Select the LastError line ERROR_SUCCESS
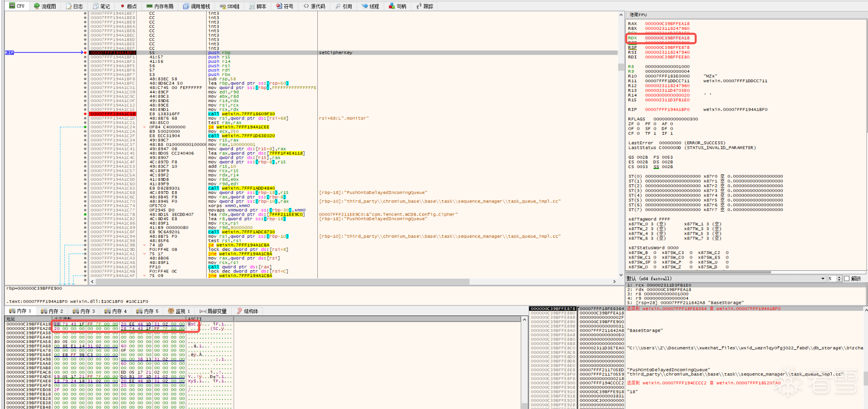Viewport: 868px width, 409px height. tap(677, 143)
